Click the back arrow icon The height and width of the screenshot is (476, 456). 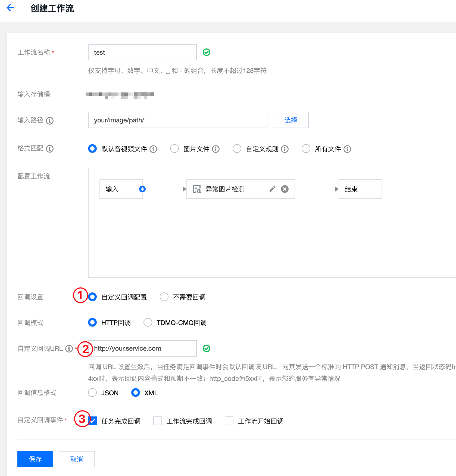click(x=10, y=8)
